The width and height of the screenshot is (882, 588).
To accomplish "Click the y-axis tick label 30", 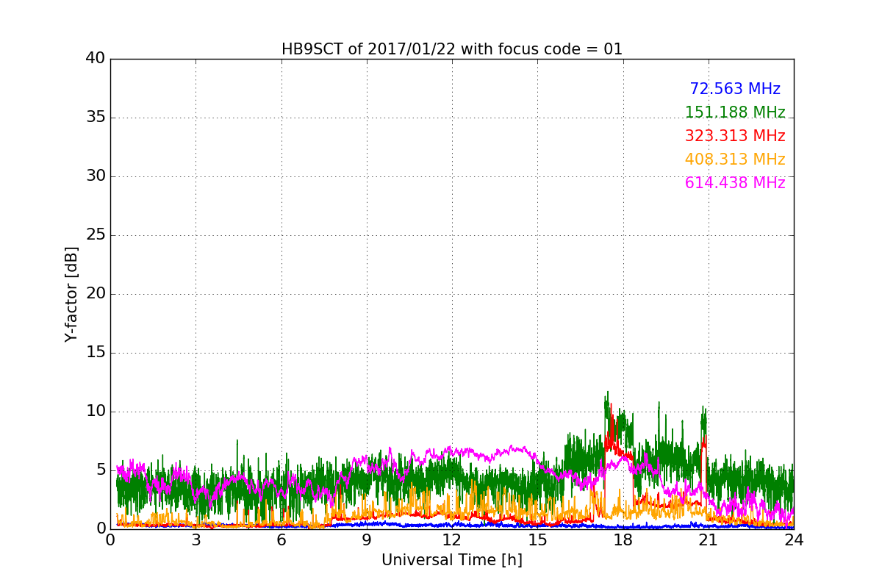I will tap(96, 176).
